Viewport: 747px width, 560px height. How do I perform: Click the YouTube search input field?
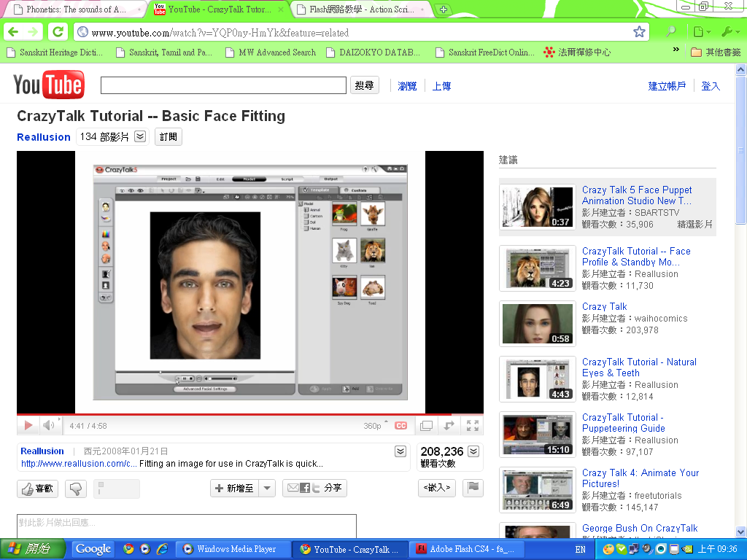click(223, 85)
